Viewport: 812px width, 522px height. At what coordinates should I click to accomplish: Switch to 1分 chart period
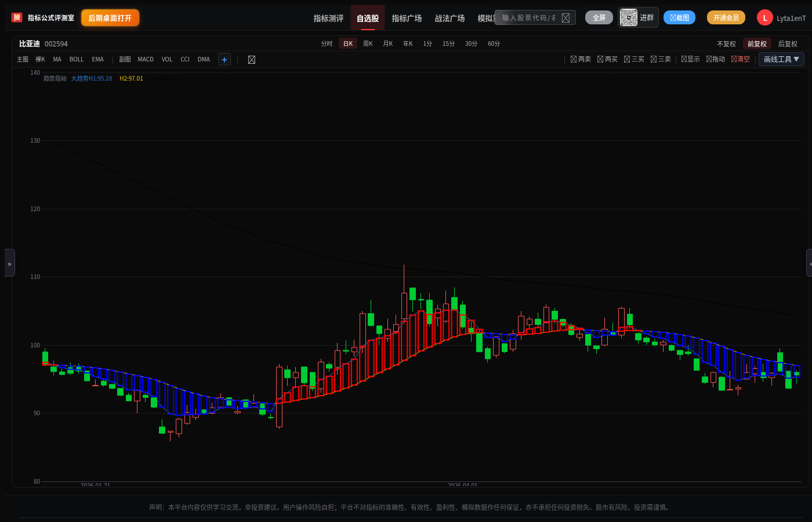[x=427, y=43]
